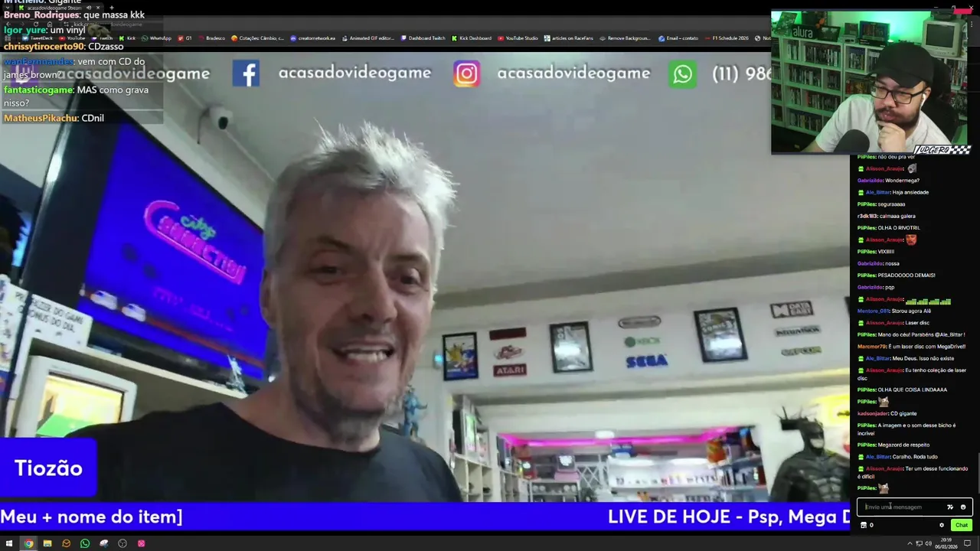The width and height of the screenshot is (980, 551).
Task: Open the WhatsApp bookmark
Action: 156,38
